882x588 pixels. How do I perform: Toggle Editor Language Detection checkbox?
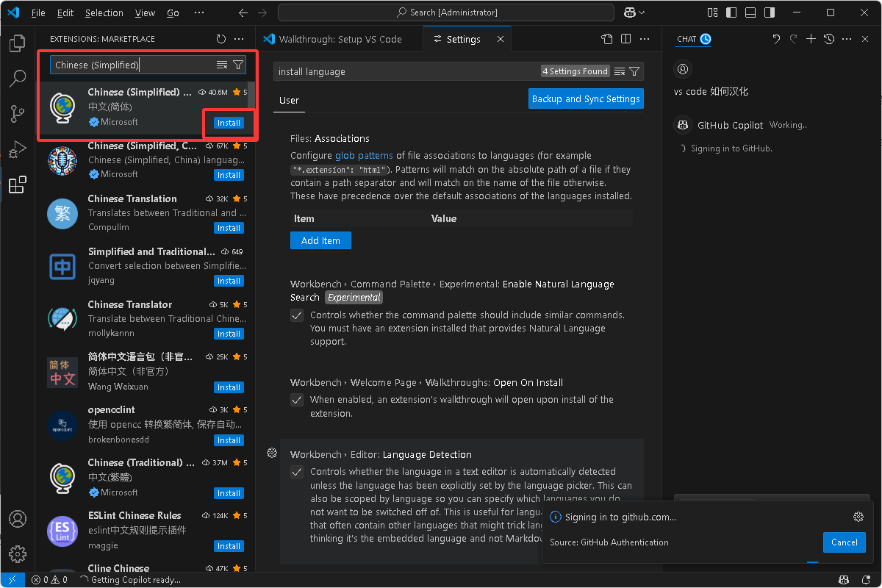[x=297, y=472]
